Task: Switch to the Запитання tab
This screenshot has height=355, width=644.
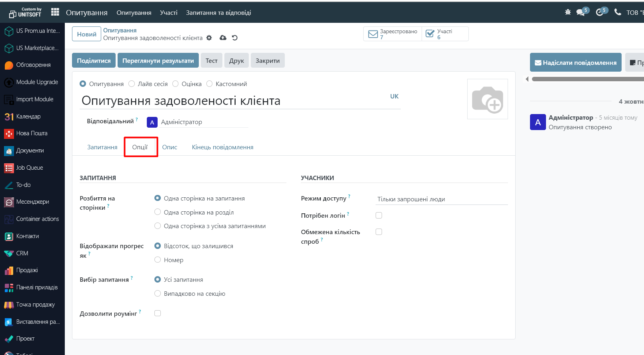Action: click(102, 147)
